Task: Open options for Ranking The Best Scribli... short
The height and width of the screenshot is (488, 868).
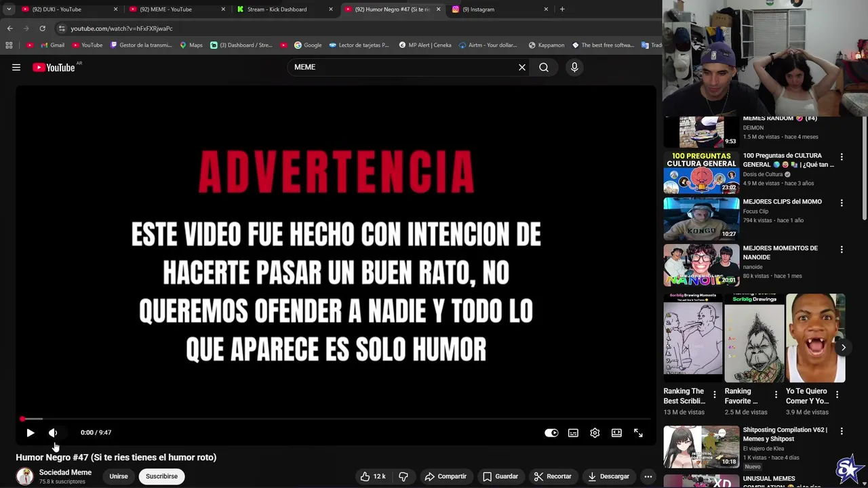Action: click(714, 394)
